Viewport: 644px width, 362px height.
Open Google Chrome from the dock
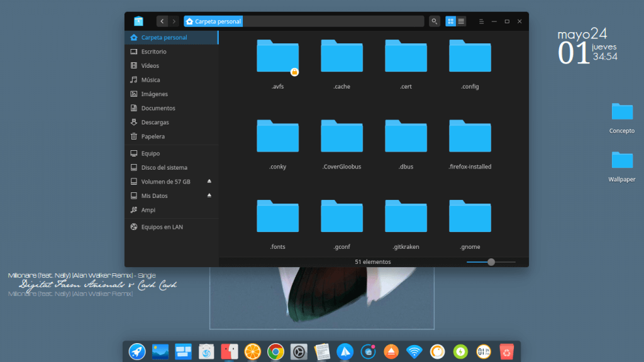pos(275,351)
